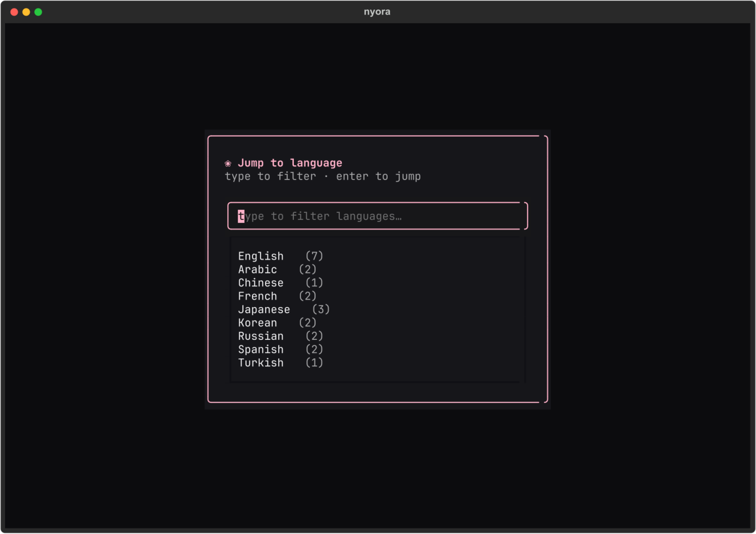
Task: Close the nyora window
Action: tap(15, 12)
